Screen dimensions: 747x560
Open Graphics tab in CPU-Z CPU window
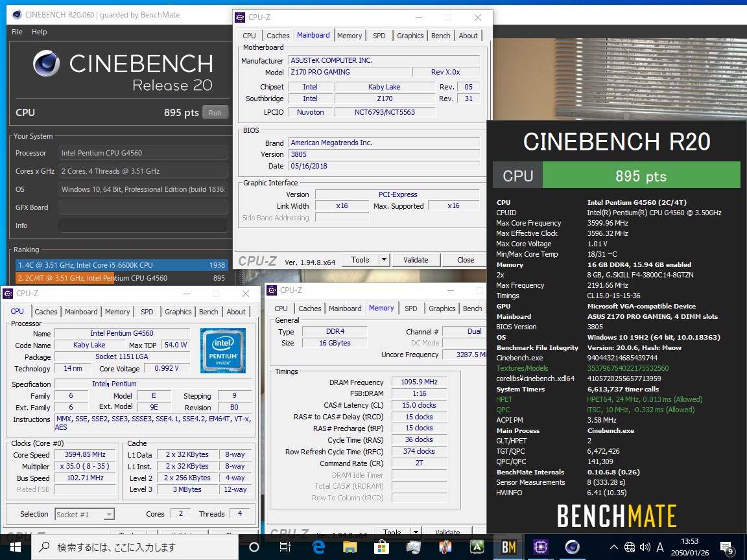tap(178, 312)
